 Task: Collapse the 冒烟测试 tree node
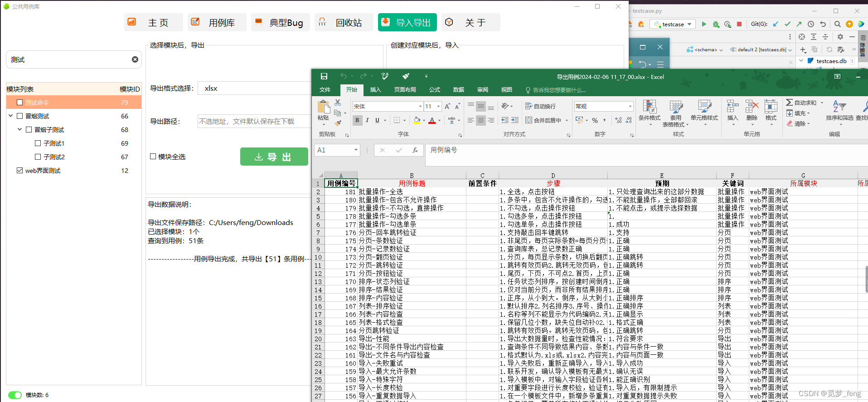coord(10,116)
